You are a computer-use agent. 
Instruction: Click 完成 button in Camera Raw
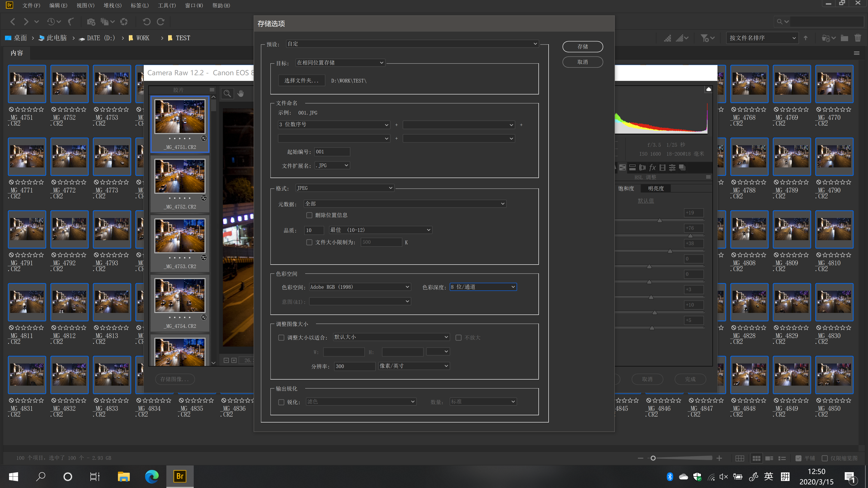click(x=690, y=380)
